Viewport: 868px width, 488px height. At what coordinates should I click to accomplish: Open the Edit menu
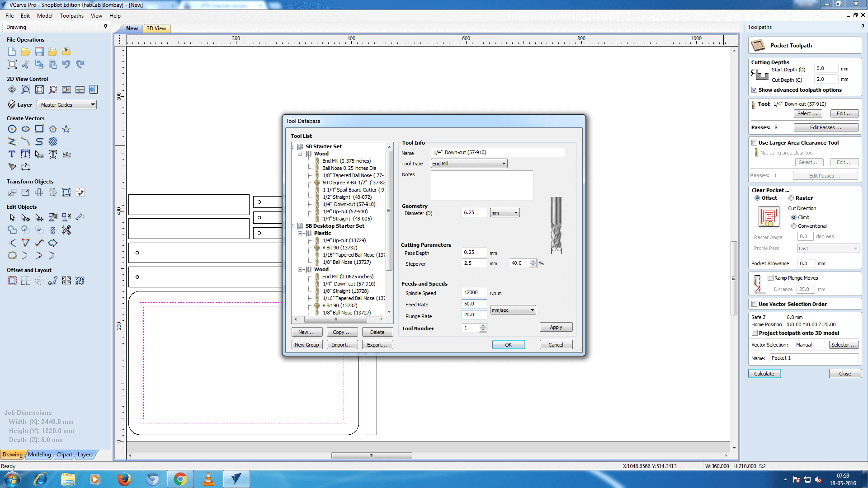click(x=25, y=16)
